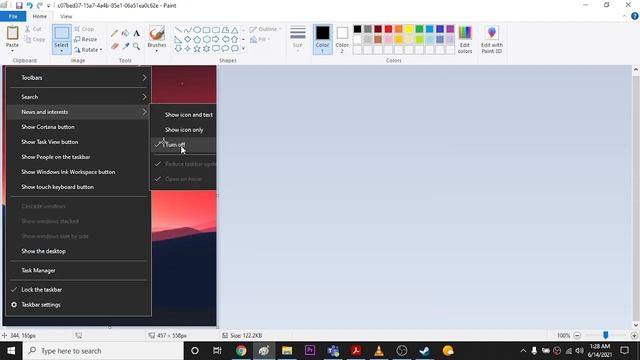Choose the Right arrow shape
The width and height of the screenshot is (640, 360).
(x=216, y=40)
